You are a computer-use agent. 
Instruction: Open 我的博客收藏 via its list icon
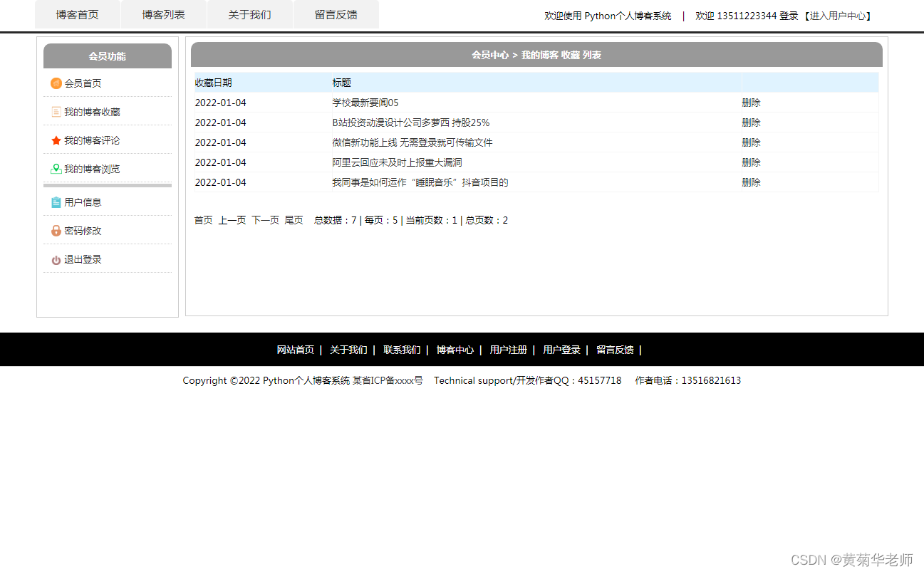click(x=56, y=111)
